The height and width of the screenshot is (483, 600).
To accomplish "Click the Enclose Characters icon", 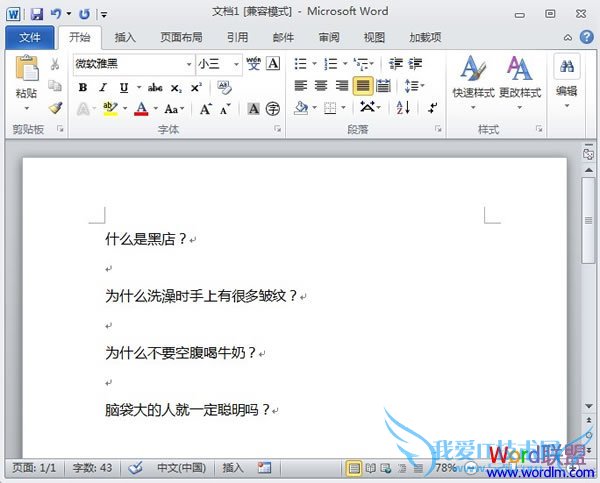I will pos(273,109).
